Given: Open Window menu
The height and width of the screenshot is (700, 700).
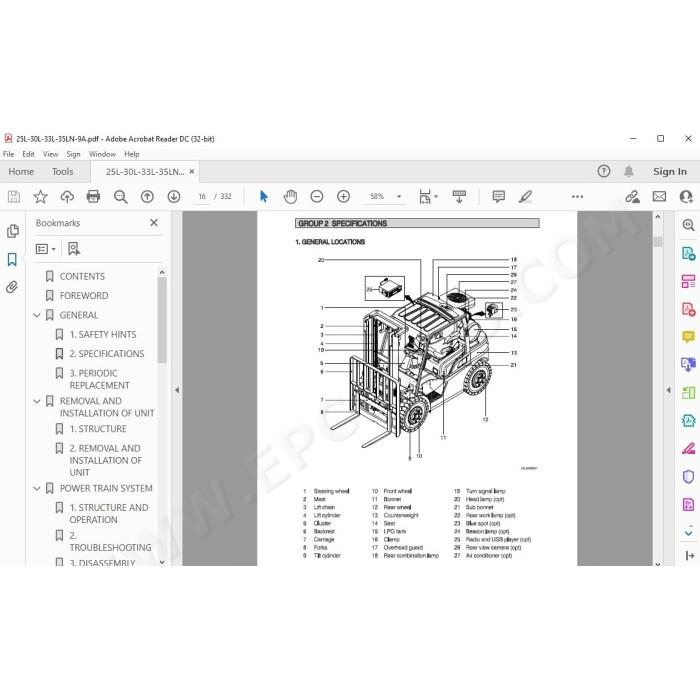Looking at the screenshot, I should pos(102,154).
